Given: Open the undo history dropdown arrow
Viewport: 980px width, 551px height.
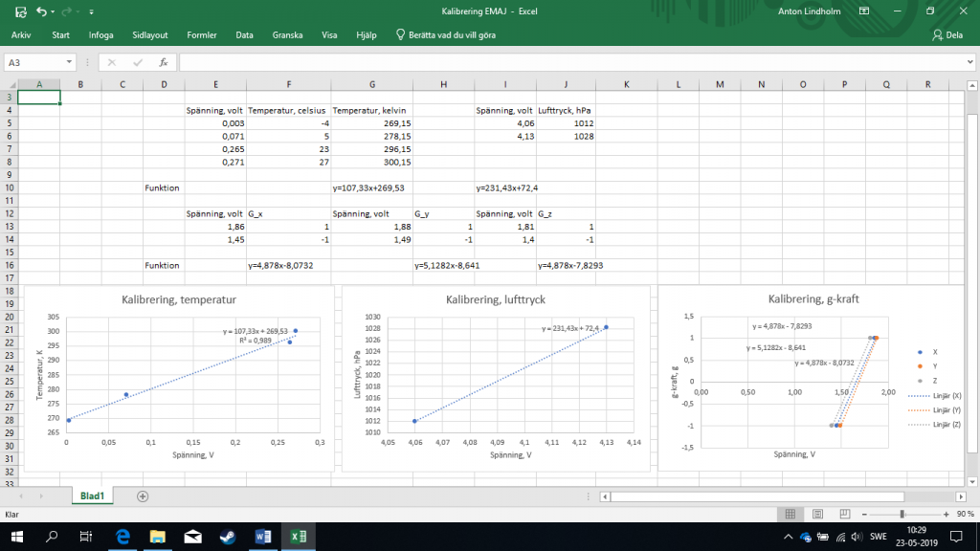Looking at the screenshot, I should pyautogui.click(x=53, y=11).
